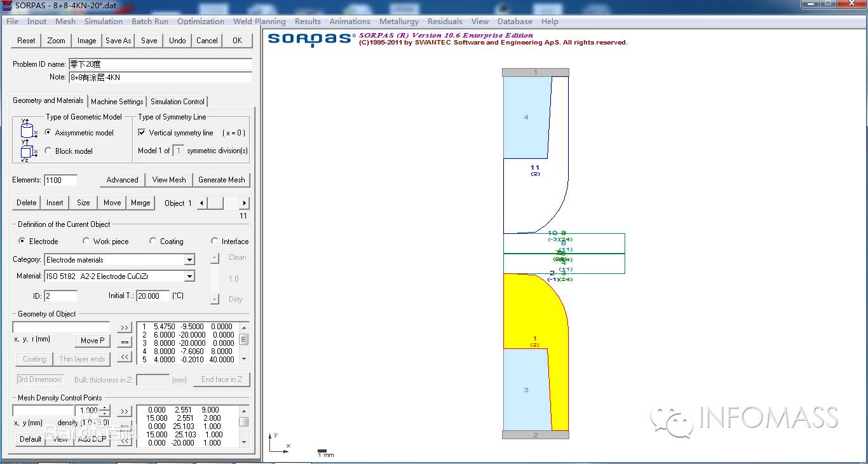Image resolution: width=868 pixels, height=464 pixels.
Task: Go to previous object with left arrow
Action: coord(202,203)
